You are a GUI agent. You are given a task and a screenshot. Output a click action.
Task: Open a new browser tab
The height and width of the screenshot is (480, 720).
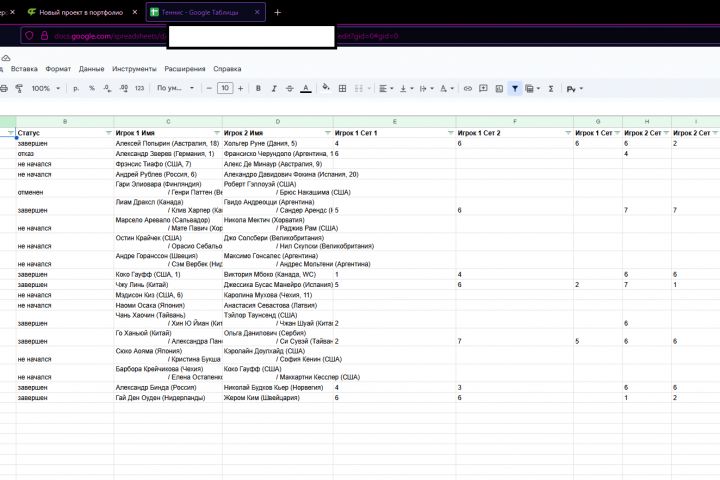pyautogui.click(x=277, y=12)
